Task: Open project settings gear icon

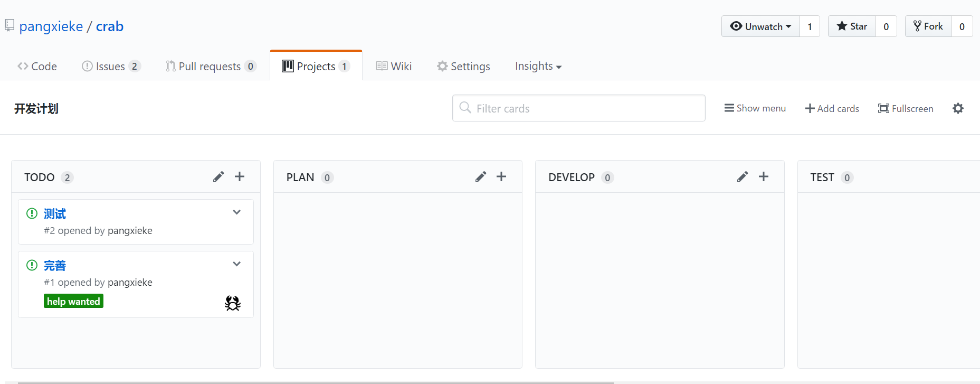Action: pos(958,108)
